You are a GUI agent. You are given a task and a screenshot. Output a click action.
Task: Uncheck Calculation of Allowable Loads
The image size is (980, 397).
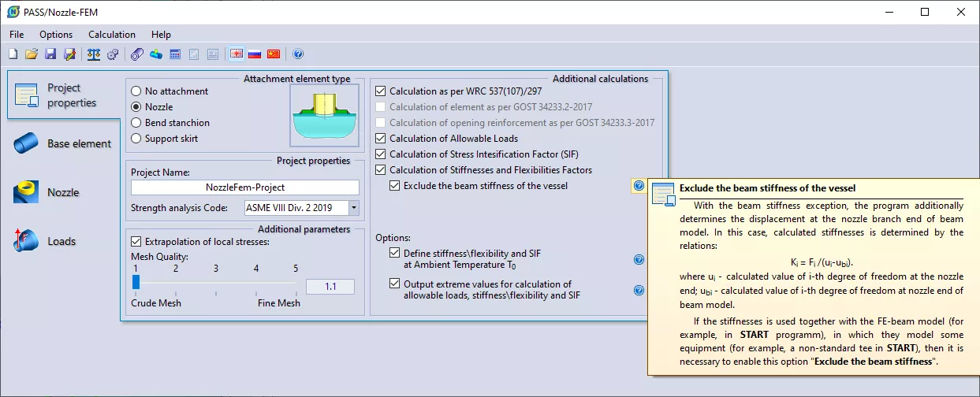(382, 139)
